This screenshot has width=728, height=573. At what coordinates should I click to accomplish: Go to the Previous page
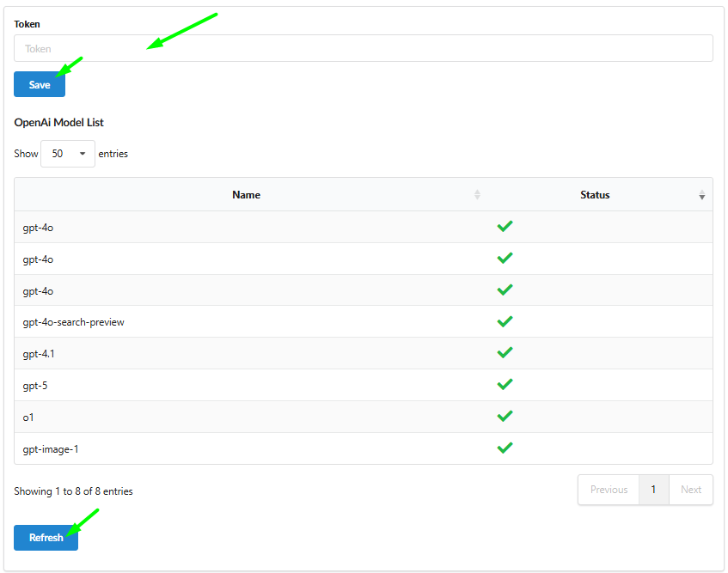(609, 490)
